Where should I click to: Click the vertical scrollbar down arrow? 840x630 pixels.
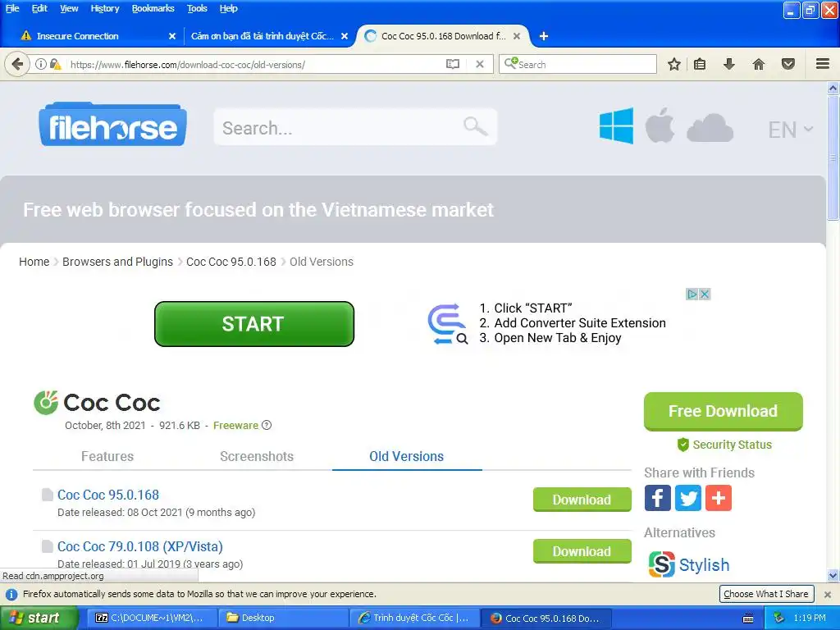(833, 576)
